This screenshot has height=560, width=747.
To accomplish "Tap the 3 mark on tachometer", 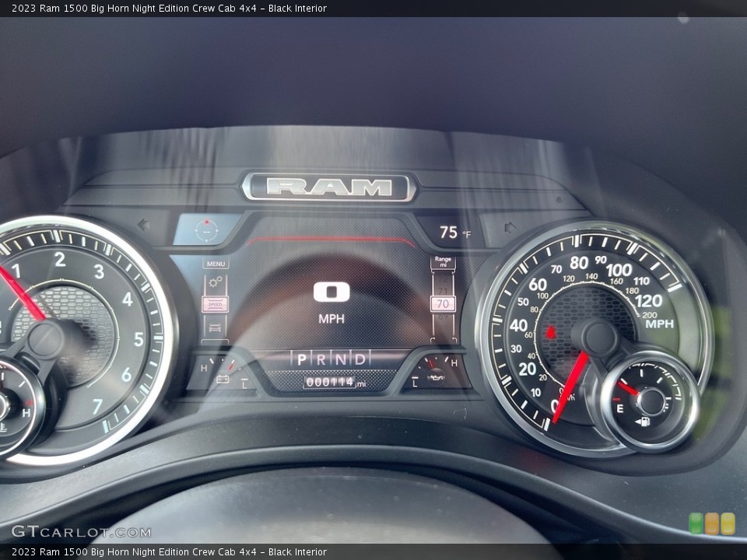I will pyautogui.click(x=99, y=271).
